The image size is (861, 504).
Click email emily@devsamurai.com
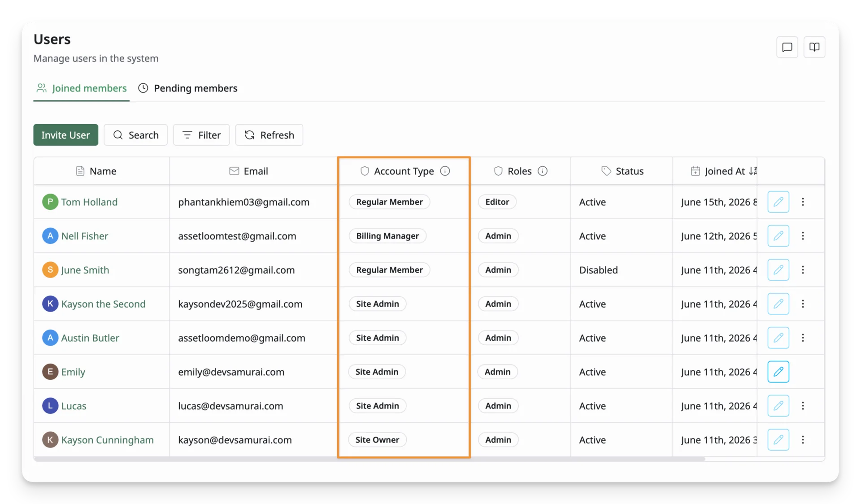231,372
